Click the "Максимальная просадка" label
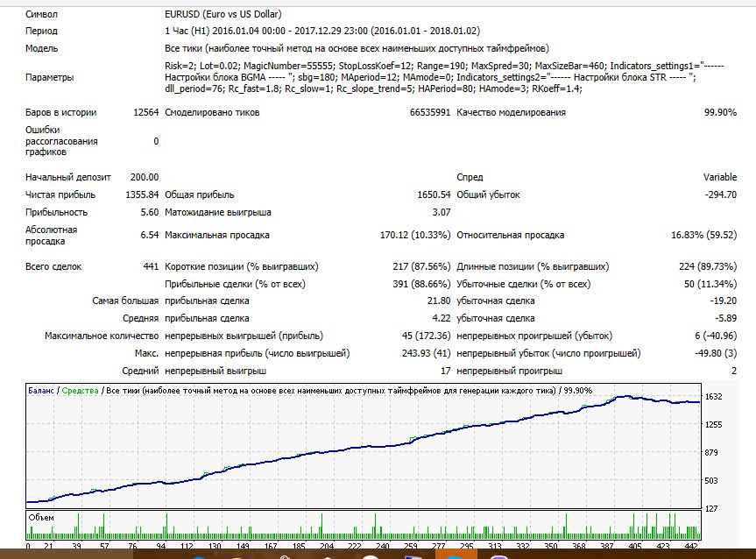The image size is (756, 559). (217, 235)
